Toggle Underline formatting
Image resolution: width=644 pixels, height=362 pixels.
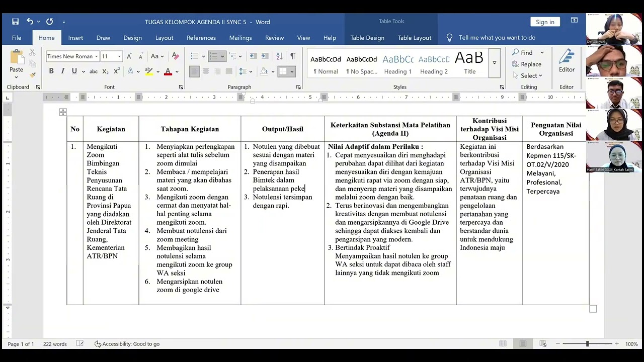pyautogui.click(x=74, y=72)
